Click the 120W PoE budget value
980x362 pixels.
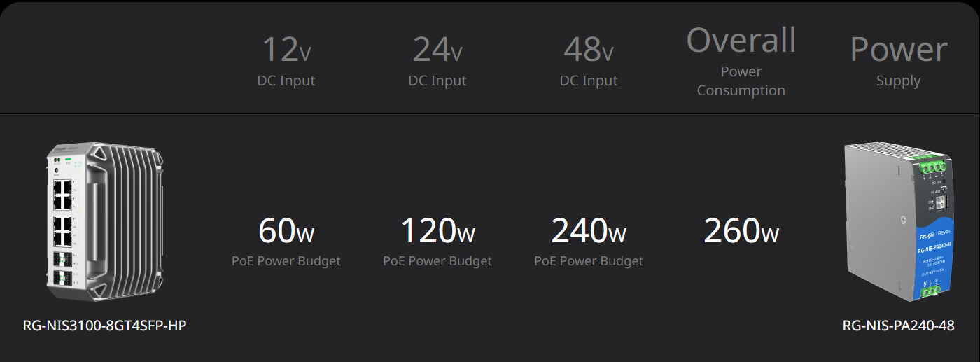coord(437,230)
